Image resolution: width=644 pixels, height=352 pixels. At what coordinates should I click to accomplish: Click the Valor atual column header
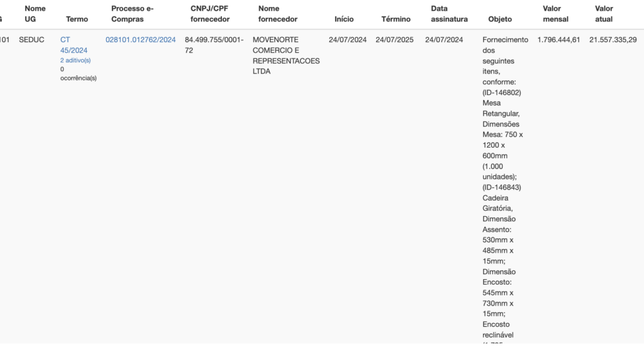604,14
